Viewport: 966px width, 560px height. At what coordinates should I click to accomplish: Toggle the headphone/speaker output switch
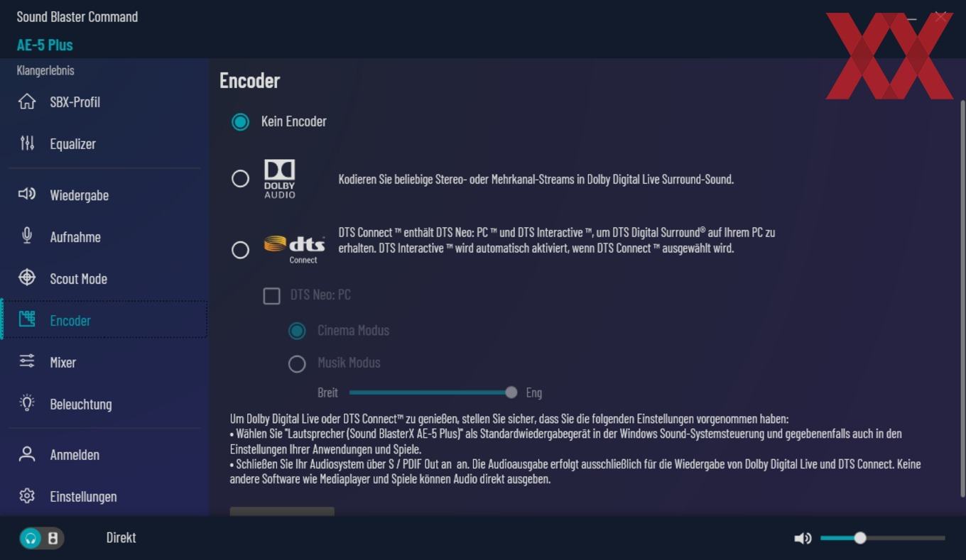point(42,538)
